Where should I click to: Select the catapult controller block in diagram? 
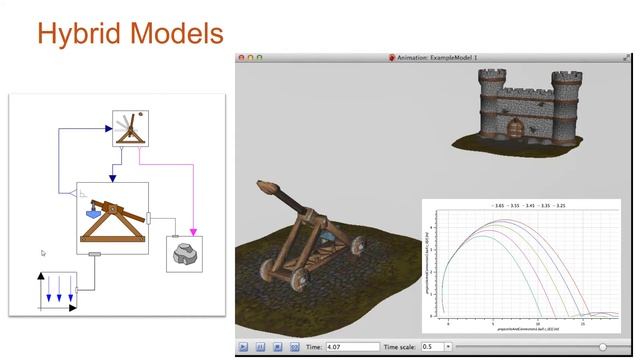pos(131,128)
